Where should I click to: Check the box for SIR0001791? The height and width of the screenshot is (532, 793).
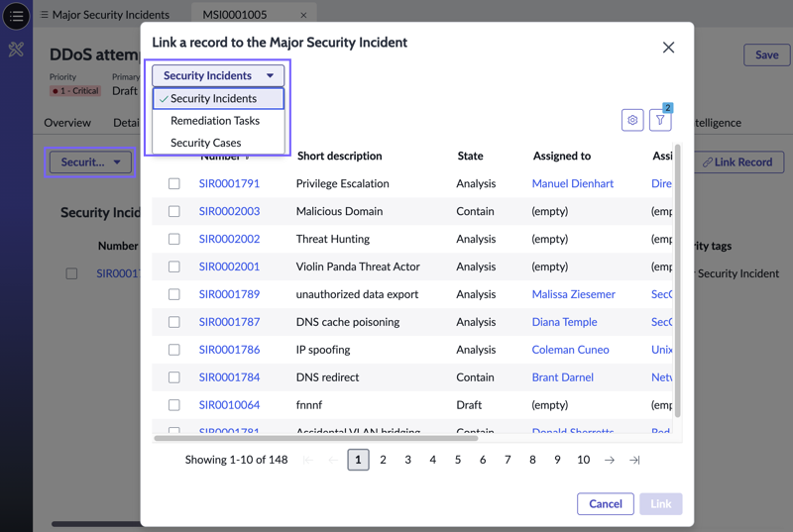174,183
